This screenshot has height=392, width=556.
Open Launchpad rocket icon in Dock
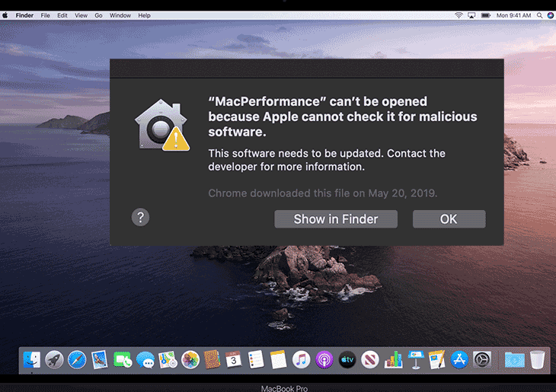(54, 360)
